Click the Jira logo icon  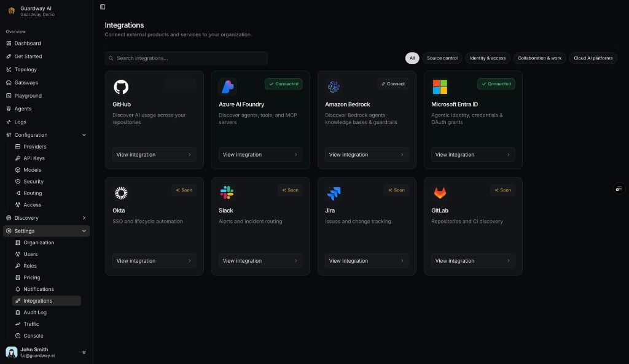334,193
